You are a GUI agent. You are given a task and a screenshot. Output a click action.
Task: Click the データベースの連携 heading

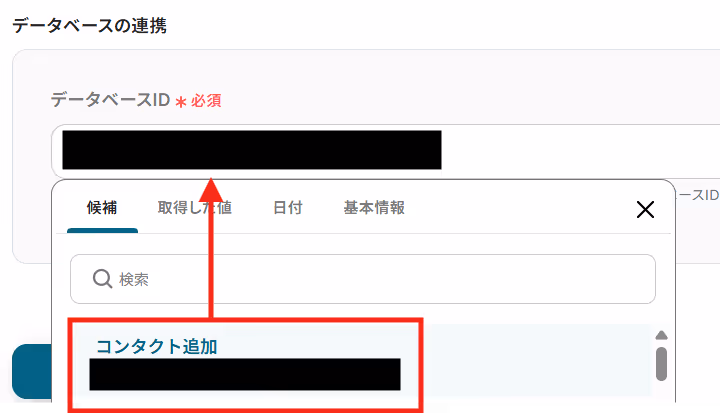tap(90, 25)
